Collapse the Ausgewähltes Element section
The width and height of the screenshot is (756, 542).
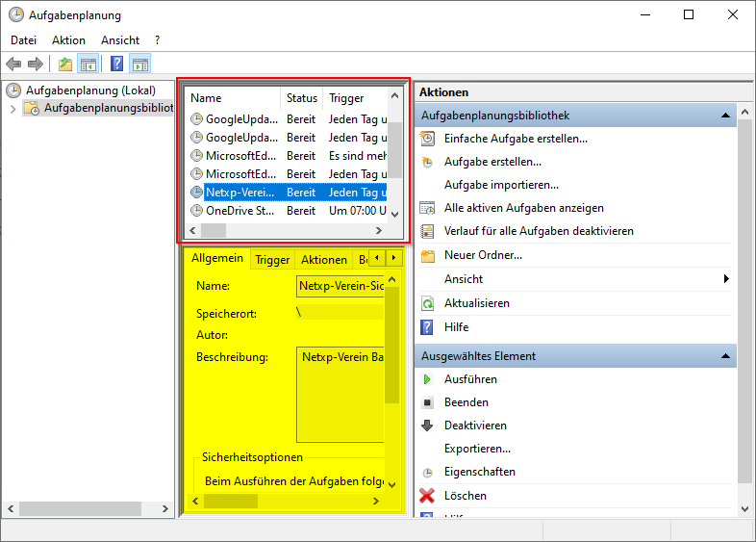725,356
